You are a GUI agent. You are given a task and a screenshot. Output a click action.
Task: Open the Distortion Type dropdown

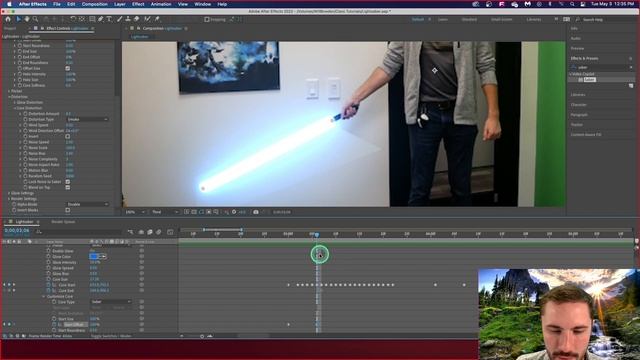[88, 120]
